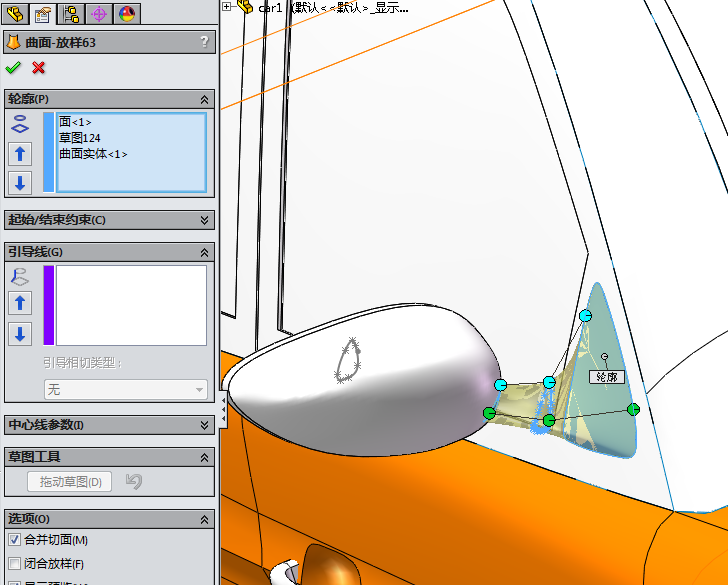Image resolution: width=728 pixels, height=585 pixels.
Task: Click the blue profile color bar
Action: (49, 152)
